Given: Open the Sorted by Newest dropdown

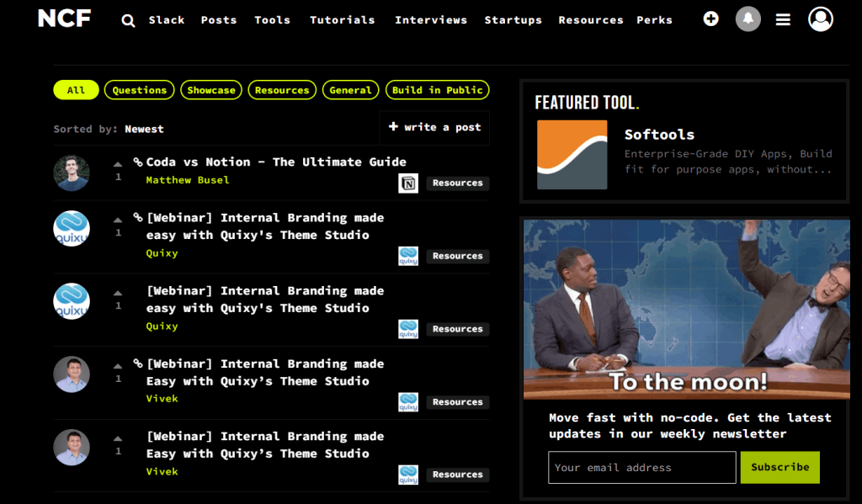Looking at the screenshot, I should tap(144, 130).
